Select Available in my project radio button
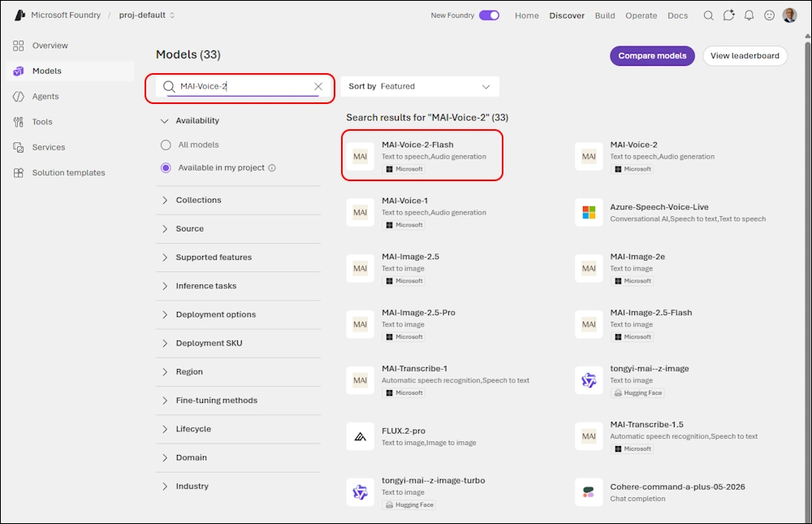Image resolution: width=812 pixels, height=524 pixels. coord(166,168)
